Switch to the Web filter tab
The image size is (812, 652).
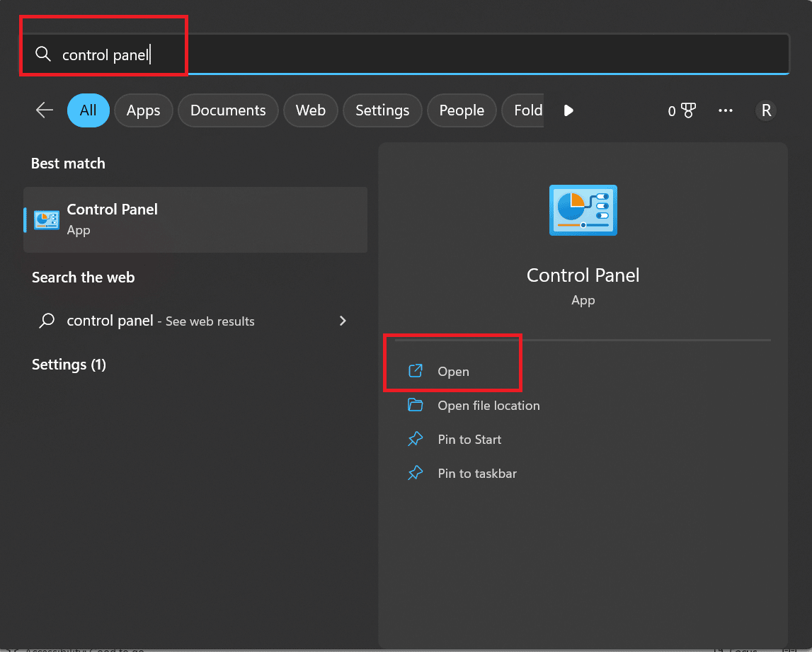(311, 110)
